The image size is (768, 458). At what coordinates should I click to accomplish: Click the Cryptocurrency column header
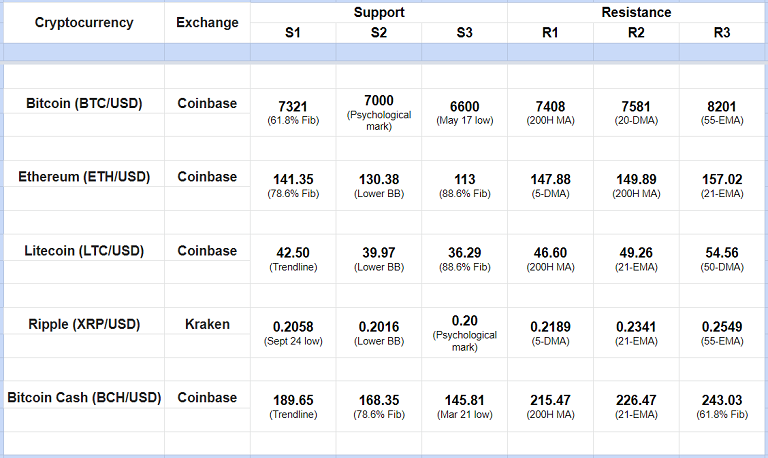point(84,23)
